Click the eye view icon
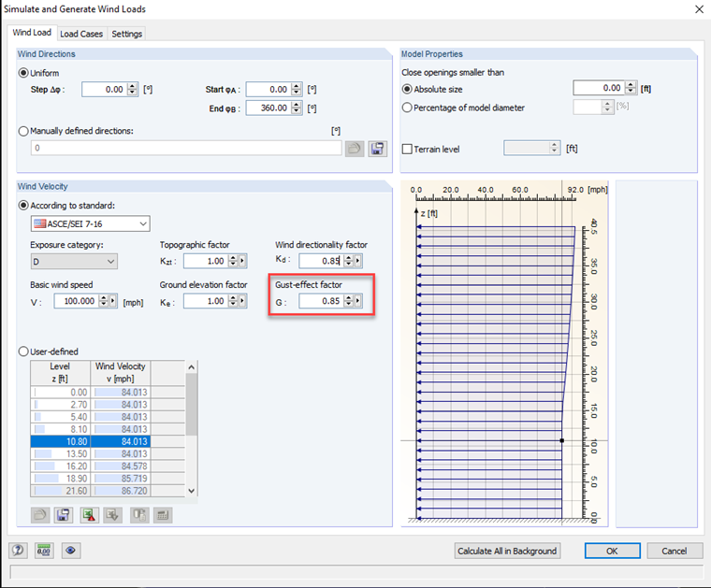Image resolution: width=711 pixels, height=588 pixels. click(70, 551)
